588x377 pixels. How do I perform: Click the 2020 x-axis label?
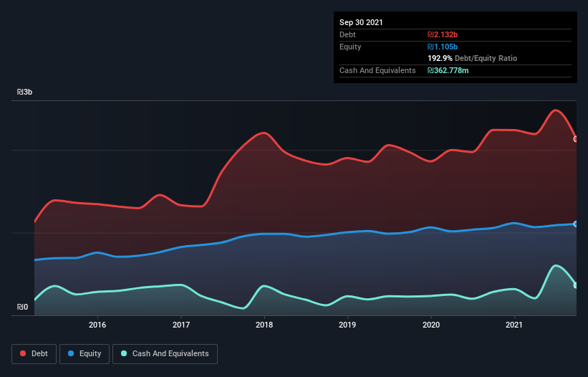coord(431,325)
